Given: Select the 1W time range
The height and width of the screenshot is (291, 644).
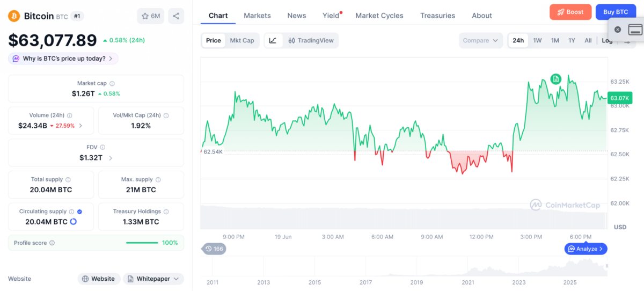Looking at the screenshot, I should click(537, 40).
